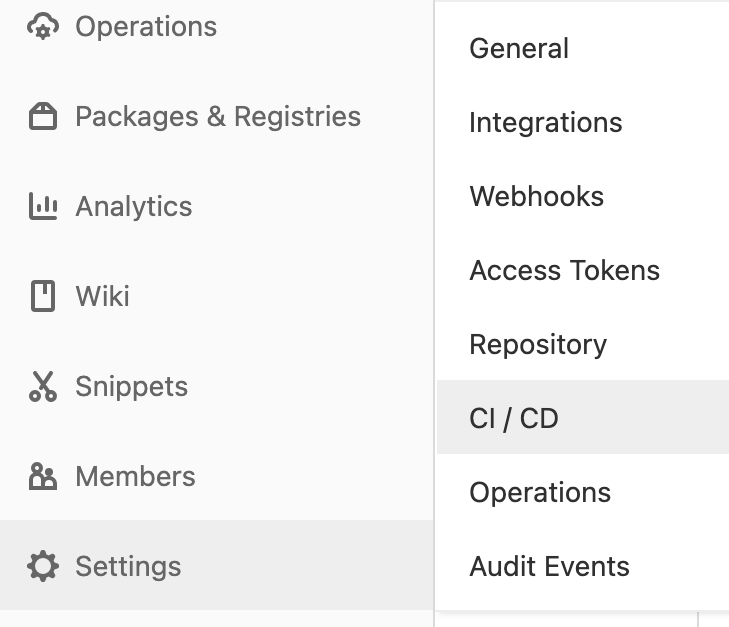Image resolution: width=729 pixels, height=627 pixels.
Task: Go to the Snippets sidebar text label
Action: pos(132,387)
